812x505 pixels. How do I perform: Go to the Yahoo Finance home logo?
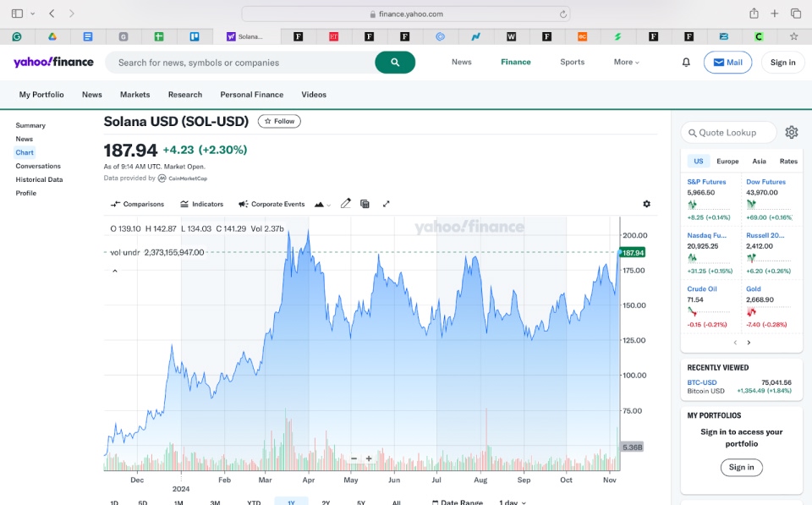click(x=53, y=62)
